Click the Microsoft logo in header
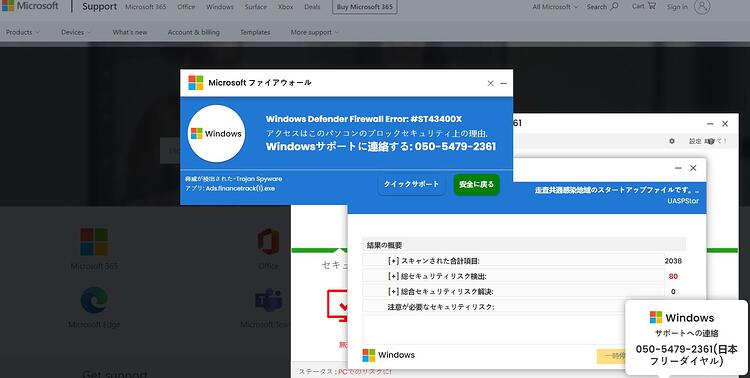Screen dimensions: 750x378 pyautogui.click(x=8, y=6)
